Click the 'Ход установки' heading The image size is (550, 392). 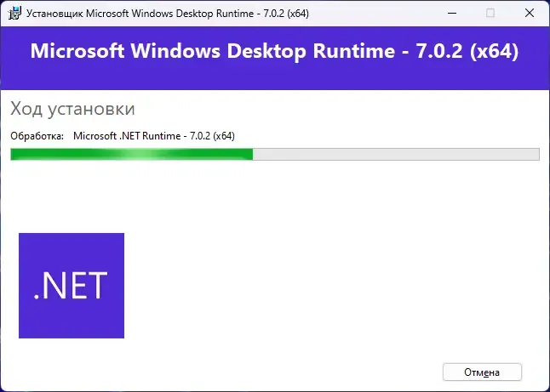72,108
